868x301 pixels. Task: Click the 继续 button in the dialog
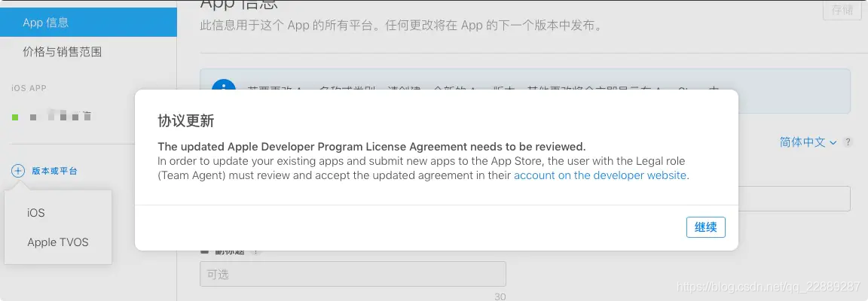706,227
